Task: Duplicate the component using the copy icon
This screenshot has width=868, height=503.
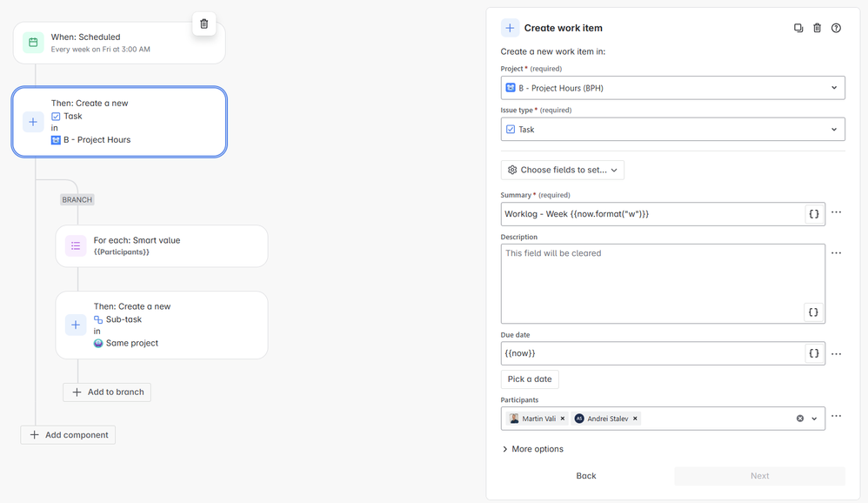Action: tap(798, 28)
